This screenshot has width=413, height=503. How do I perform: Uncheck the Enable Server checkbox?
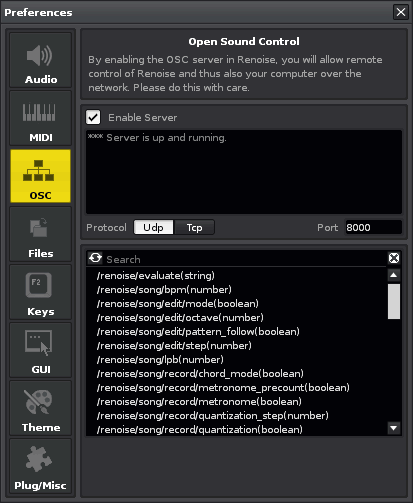click(x=93, y=117)
